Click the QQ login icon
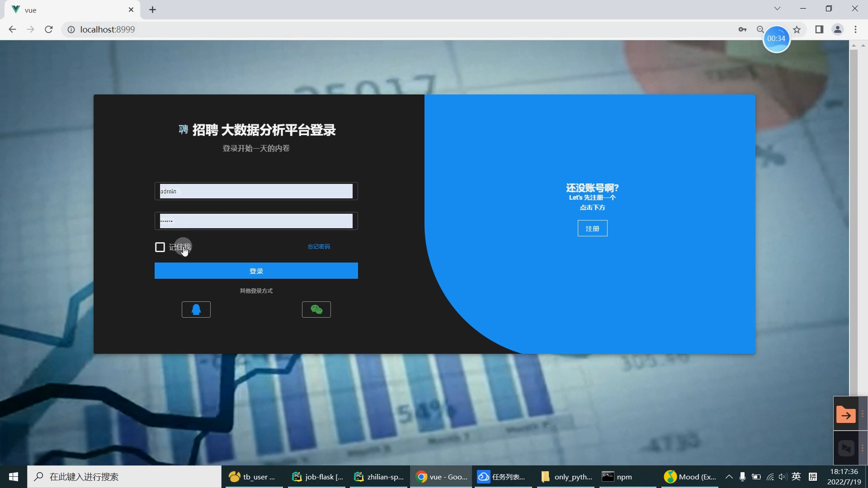The image size is (868, 488). [x=196, y=310]
